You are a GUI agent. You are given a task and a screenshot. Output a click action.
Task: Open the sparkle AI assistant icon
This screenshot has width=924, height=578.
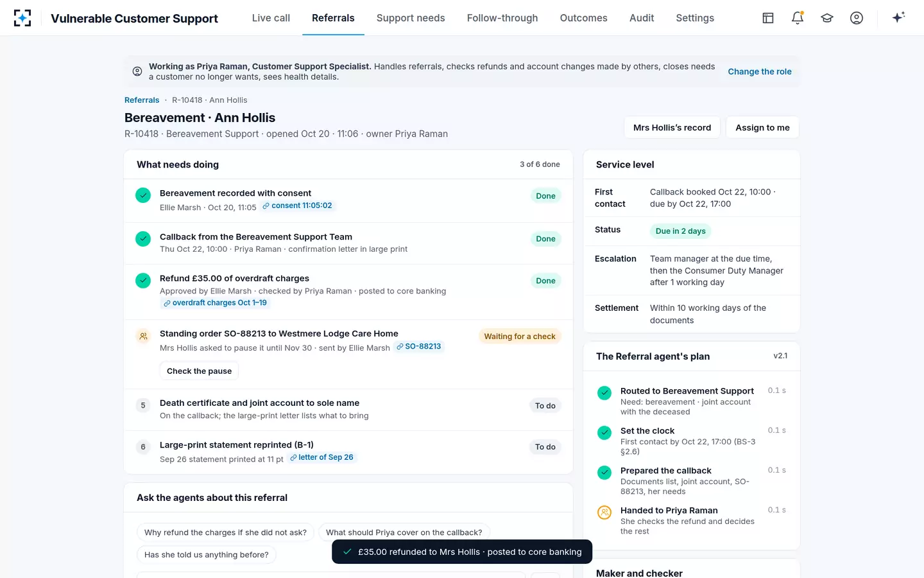pyautogui.click(x=898, y=17)
